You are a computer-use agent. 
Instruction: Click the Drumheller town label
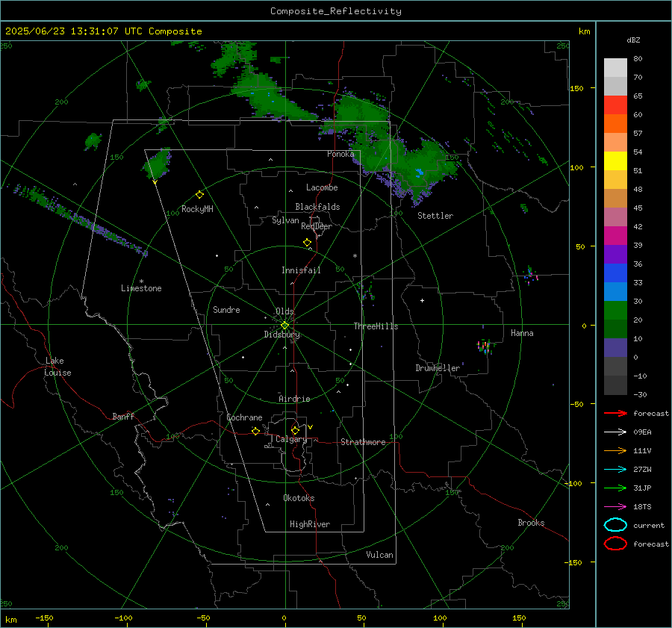tap(438, 368)
